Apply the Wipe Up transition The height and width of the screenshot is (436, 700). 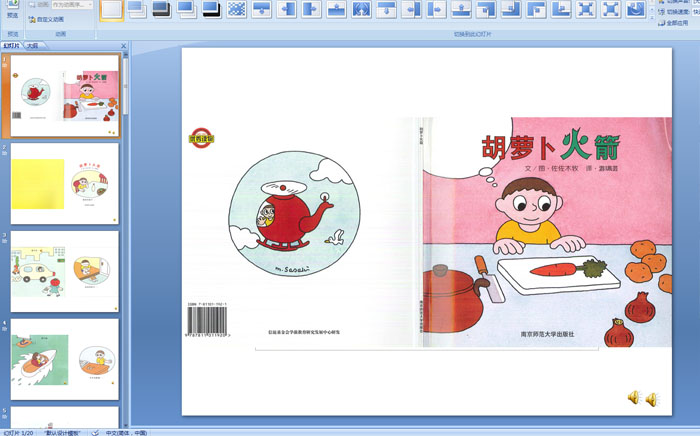click(x=337, y=9)
